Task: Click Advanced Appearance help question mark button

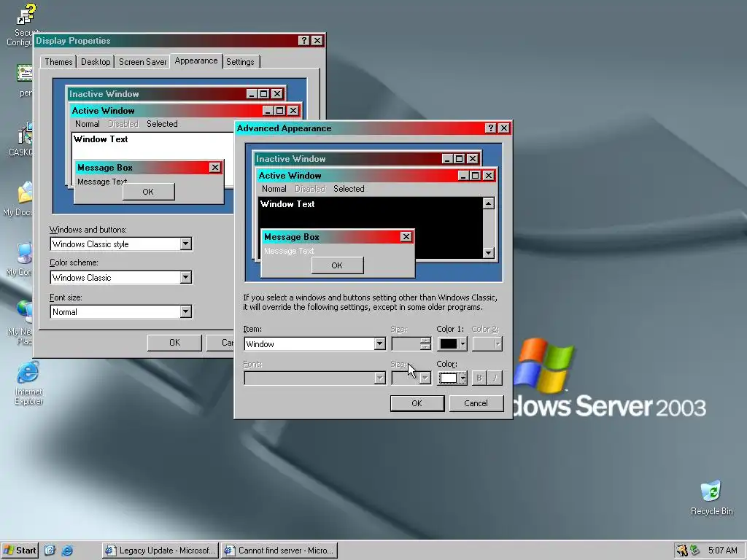Action: tap(491, 128)
